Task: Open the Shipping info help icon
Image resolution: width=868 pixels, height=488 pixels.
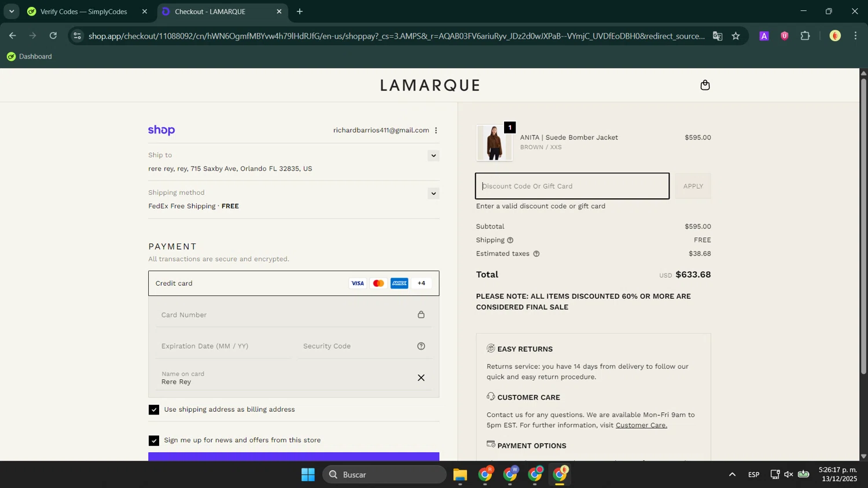Action: click(x=510, y=241)
